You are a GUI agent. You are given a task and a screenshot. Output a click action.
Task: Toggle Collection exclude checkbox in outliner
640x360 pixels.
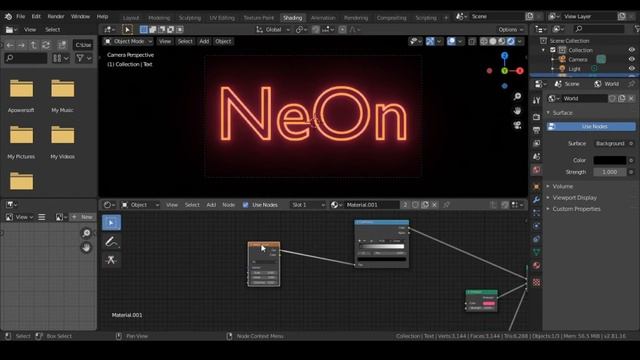pyautogui.click(x=553, y=50)
